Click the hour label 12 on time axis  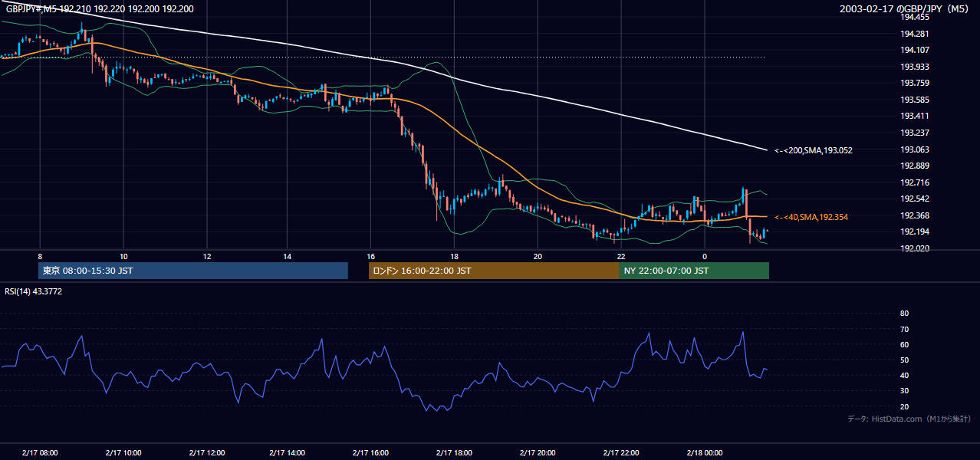(207, 256)
